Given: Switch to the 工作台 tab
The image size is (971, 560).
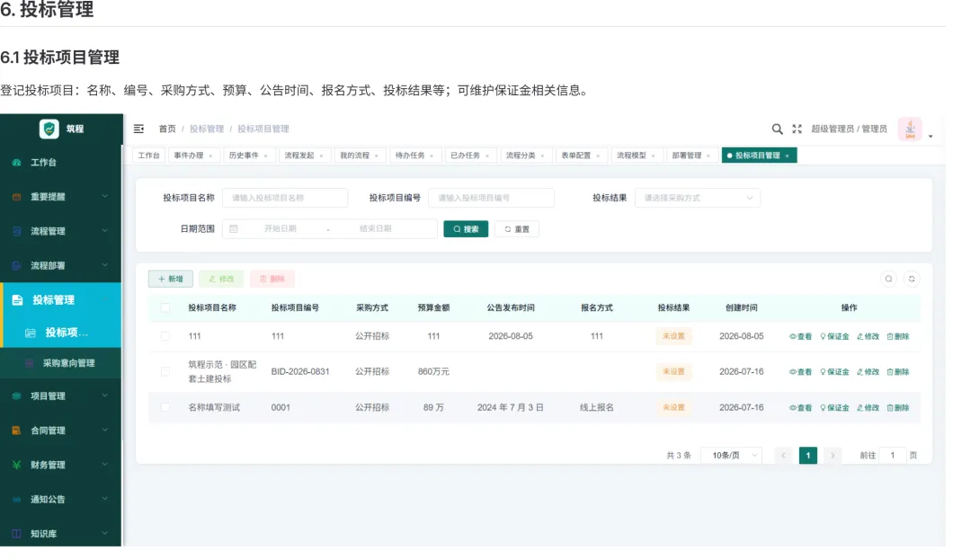Looking at the screenshot, I should tap(148, 156).
